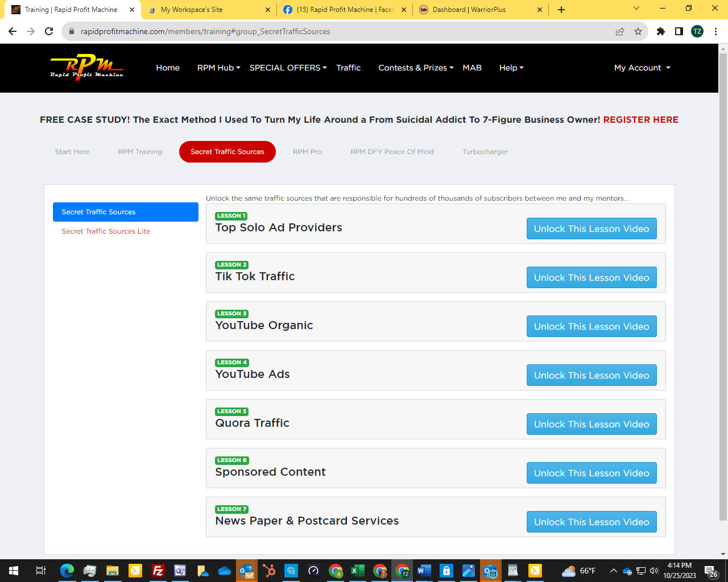
Task: Bookmark this page with the star icon
Action: [x=638, y=31]
